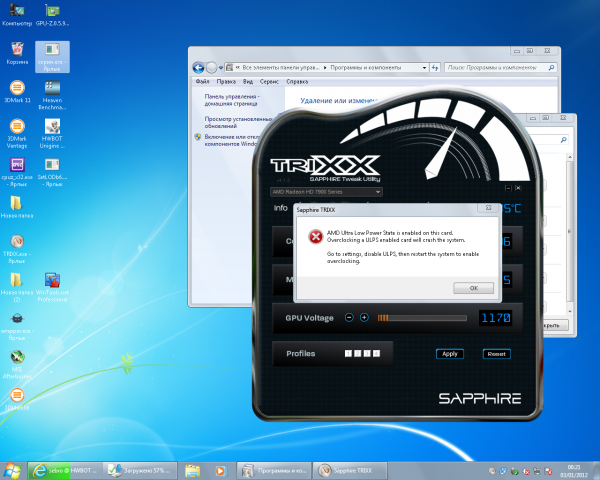This screenshot has height=480, width=600.
Task: Open the HWBOT Unigine desktop icon
Action: tap(52, 134)
